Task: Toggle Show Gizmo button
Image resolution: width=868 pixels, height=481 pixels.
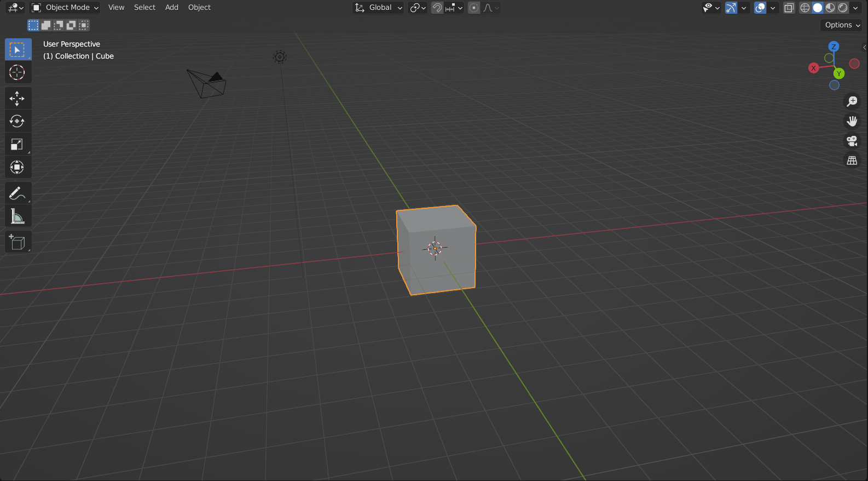Action: click(731, 8)
